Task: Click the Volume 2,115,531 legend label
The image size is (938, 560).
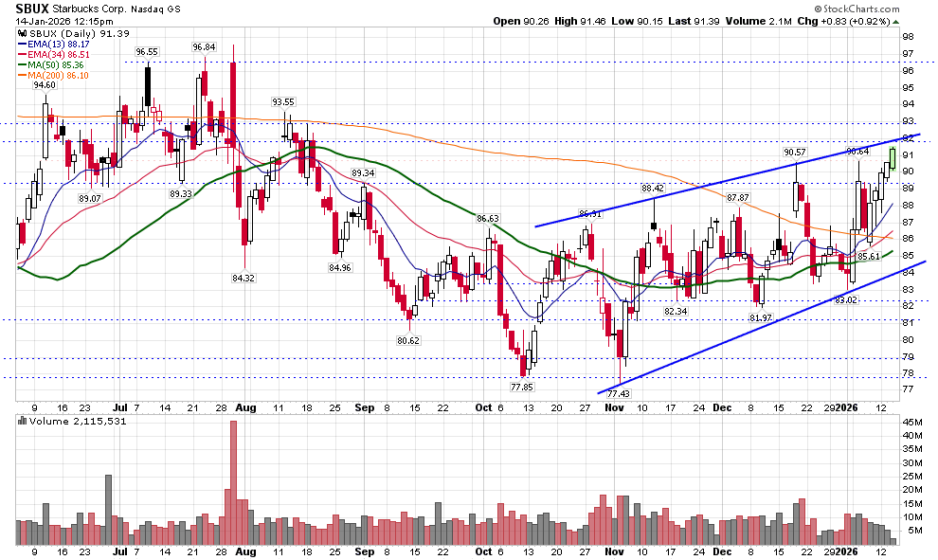Action: tap(66, 421)
